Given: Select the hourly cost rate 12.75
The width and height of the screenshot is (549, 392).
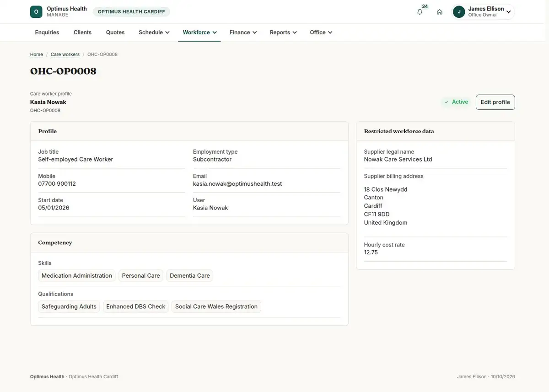Looking at the screenshot, I should [x=371, y=252].
